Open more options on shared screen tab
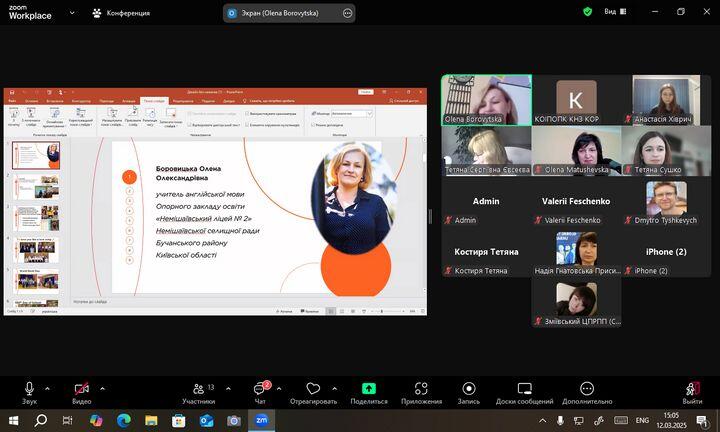The width and height of the screenshot is (720, 432). tap(348, 13)
